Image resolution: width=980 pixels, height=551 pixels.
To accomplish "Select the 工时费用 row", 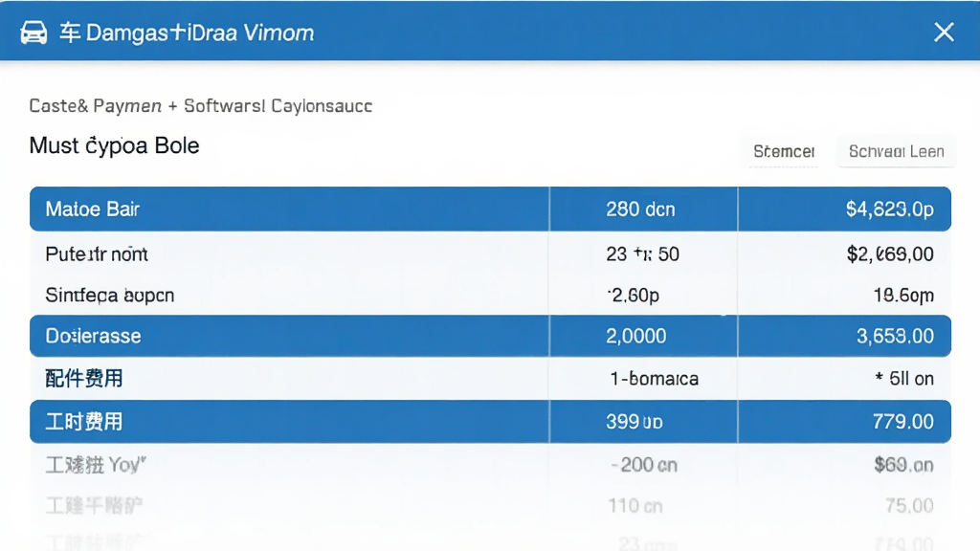I will tap(490, 422).
